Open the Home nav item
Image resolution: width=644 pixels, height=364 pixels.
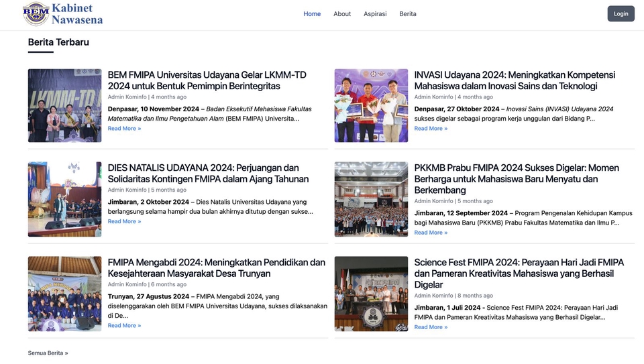tap(312, 14)
